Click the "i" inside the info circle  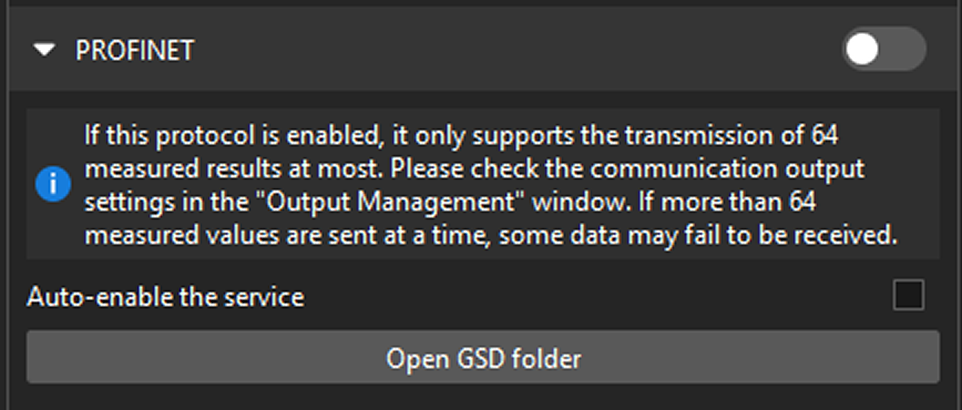(53, 185)
